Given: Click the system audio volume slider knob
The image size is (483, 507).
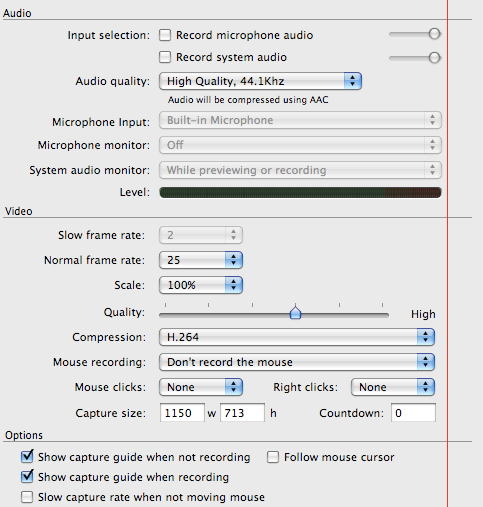Looking at the screenshot, I should (x=434, y=58).
